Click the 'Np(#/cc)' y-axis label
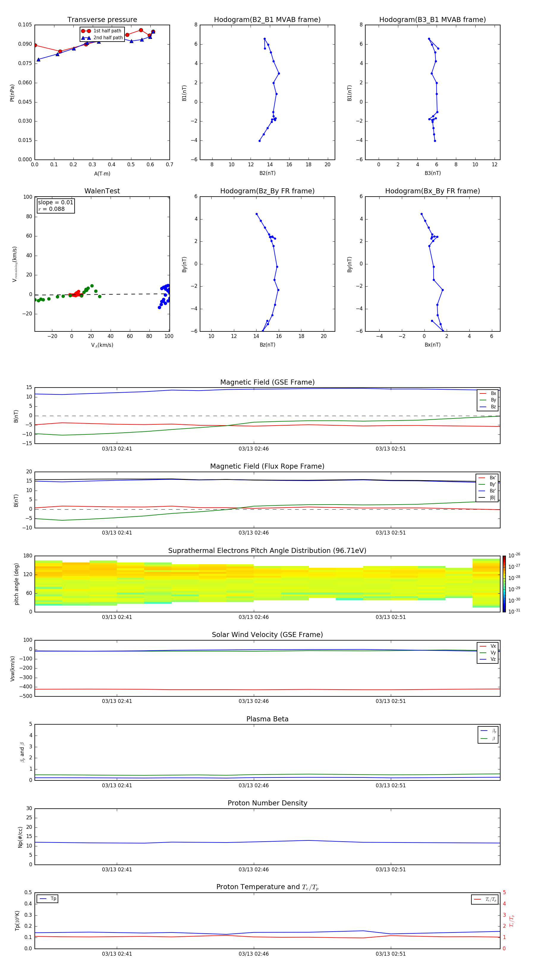The height and width of the screenshot is (980, 535). (20, 837)
